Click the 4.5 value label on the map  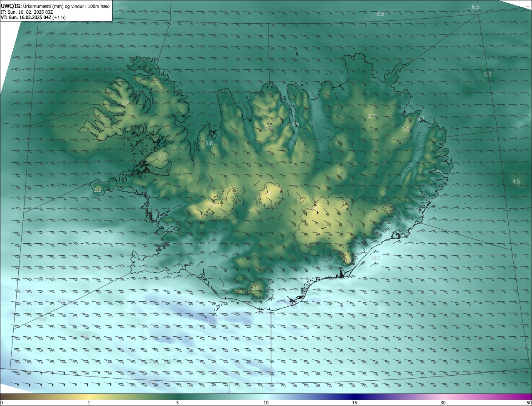516,181
